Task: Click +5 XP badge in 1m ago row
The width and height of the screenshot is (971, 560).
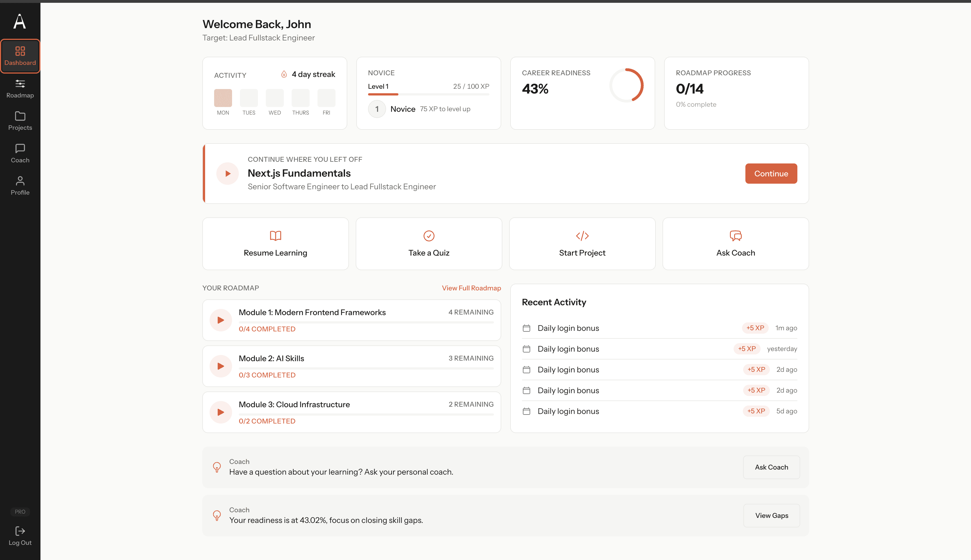Action: click(755, 328)
